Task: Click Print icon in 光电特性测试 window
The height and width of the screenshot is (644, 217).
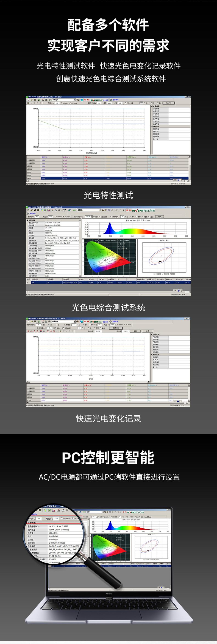Action: click(x=49, y=100)
